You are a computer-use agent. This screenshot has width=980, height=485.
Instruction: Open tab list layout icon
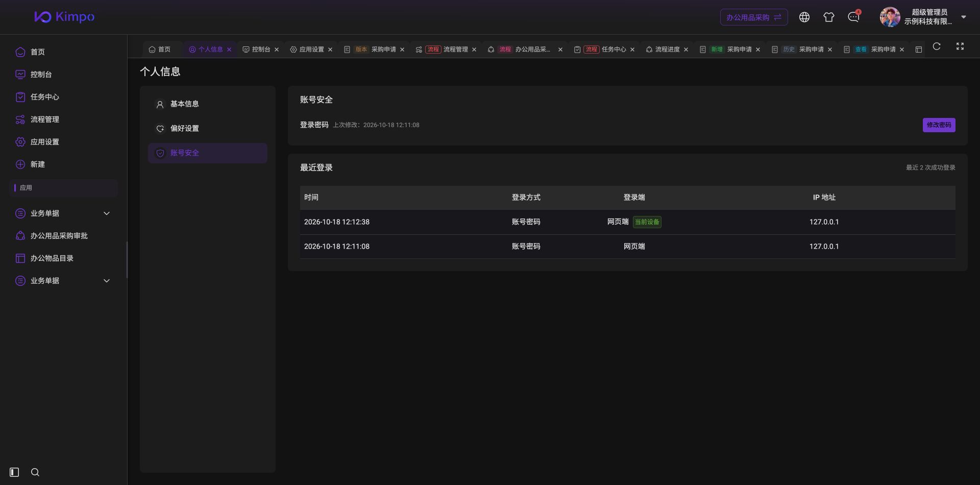tap(919, 50)
